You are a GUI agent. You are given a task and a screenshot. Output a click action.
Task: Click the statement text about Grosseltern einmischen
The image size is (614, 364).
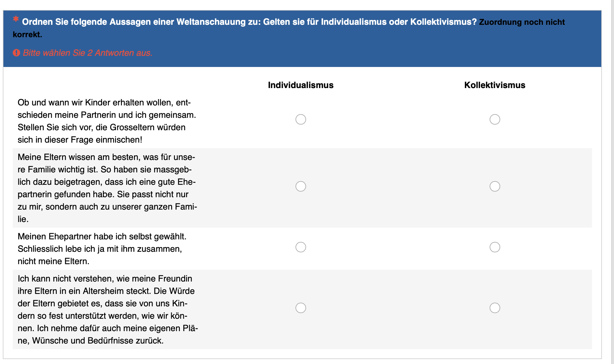[x=107, y=121]
